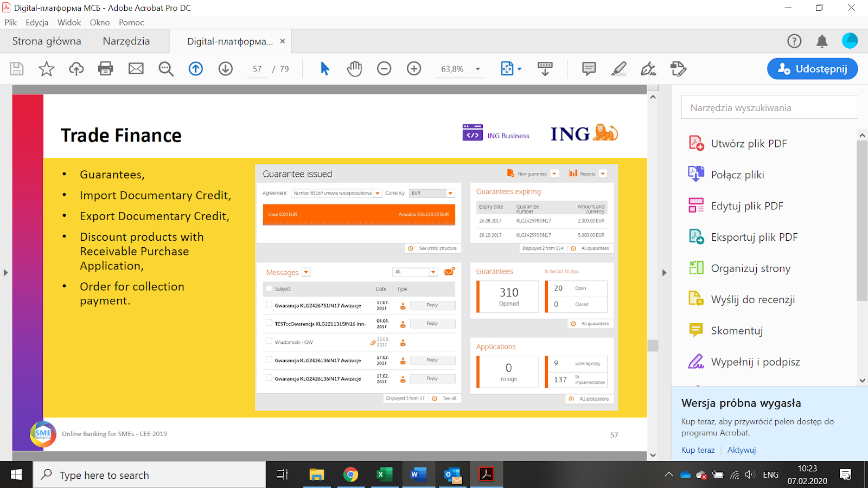The image size is (868, 488).
Task: Close the Digital-платформа document tab
Action: [x=282, y=41]
